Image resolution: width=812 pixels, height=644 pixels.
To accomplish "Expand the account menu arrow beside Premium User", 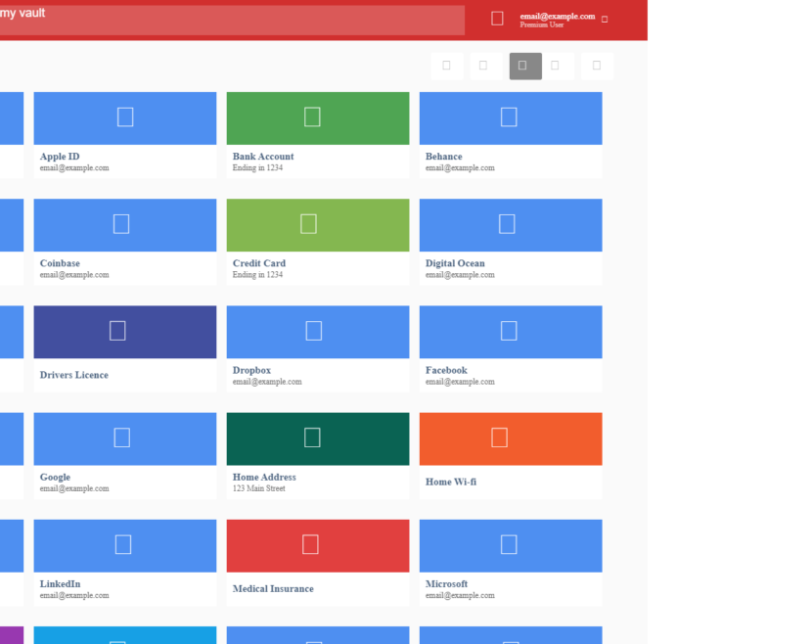I will 605,20.
